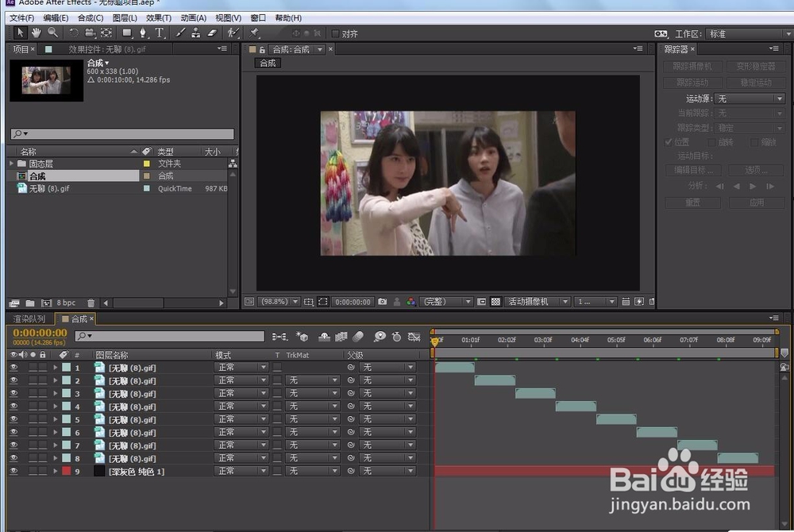The height and width of the screenshot is (532, 794).
Task: Click the 跟踪运动 button
Action: pos(692,83)
